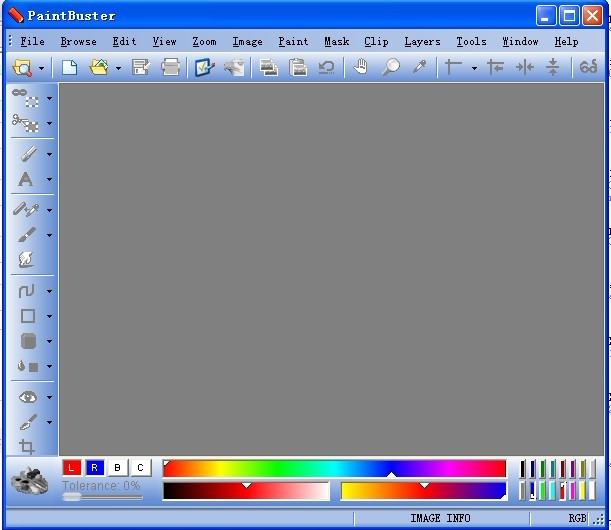Click the Undo arrow icon

tap(326, 67)
